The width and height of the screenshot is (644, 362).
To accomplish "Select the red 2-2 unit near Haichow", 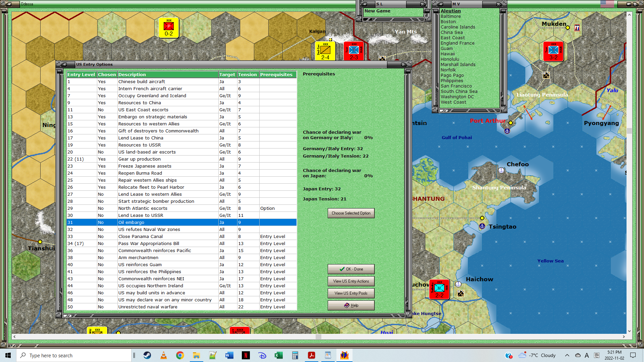I will pos(439,289).
